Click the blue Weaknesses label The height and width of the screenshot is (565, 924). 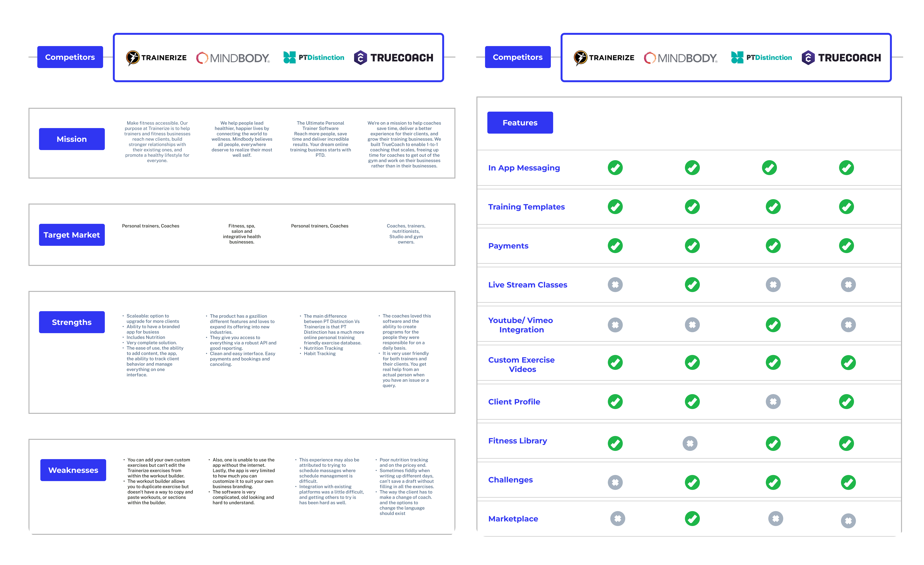73,470
